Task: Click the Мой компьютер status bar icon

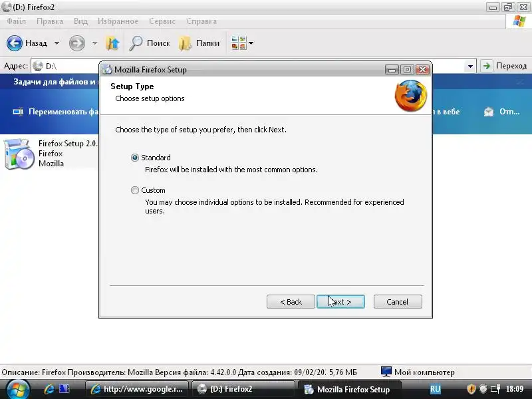Action: [386, 372]
